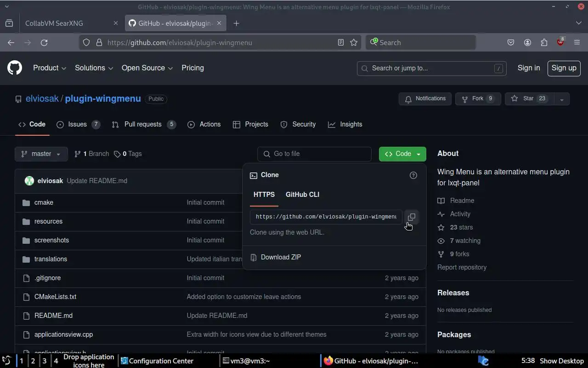Click the Firefox Search box
Image resolution: width=588 pixels, height=368 pixels.
pyautogui.click(x=421, y=42)
